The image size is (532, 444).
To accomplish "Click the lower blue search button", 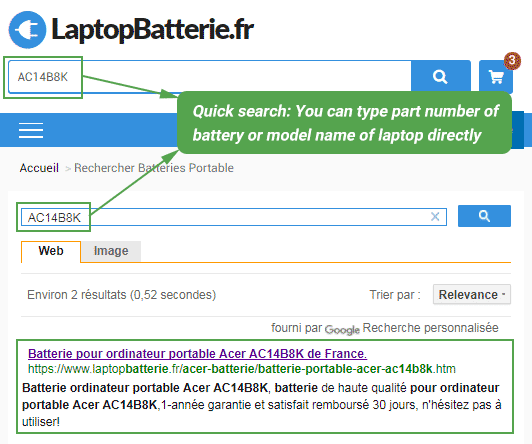I will tap(484, 216).
